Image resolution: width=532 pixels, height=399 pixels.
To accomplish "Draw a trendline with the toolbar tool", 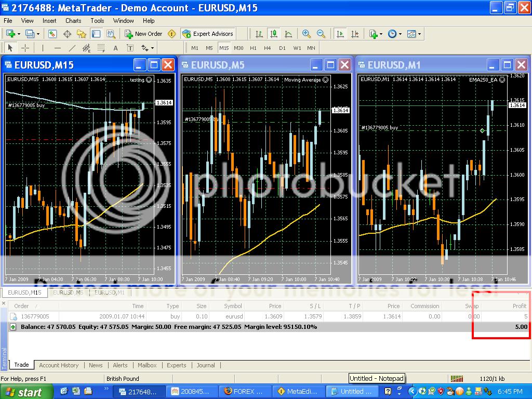I will tap(72, 48).
